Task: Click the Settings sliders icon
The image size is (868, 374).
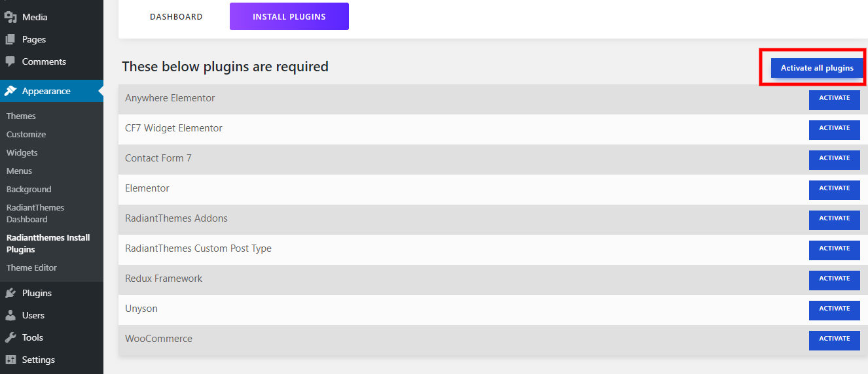Action: coord(10,360)
